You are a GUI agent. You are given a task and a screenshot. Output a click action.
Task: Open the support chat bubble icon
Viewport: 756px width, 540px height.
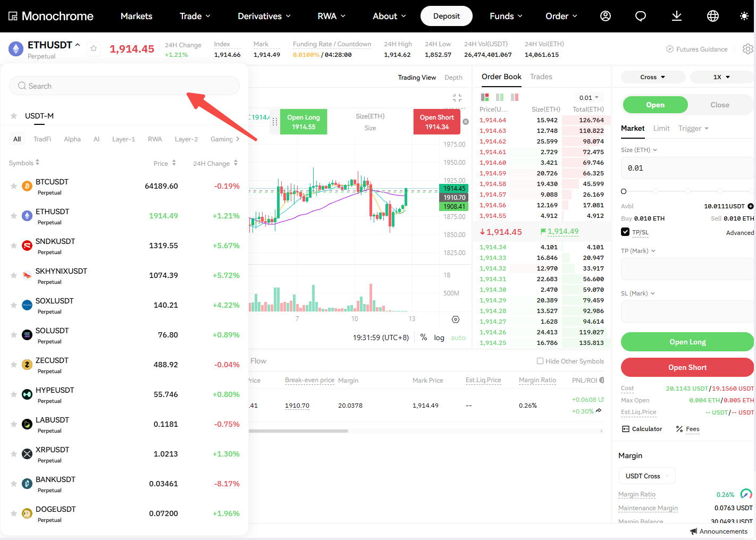point(641,16)
